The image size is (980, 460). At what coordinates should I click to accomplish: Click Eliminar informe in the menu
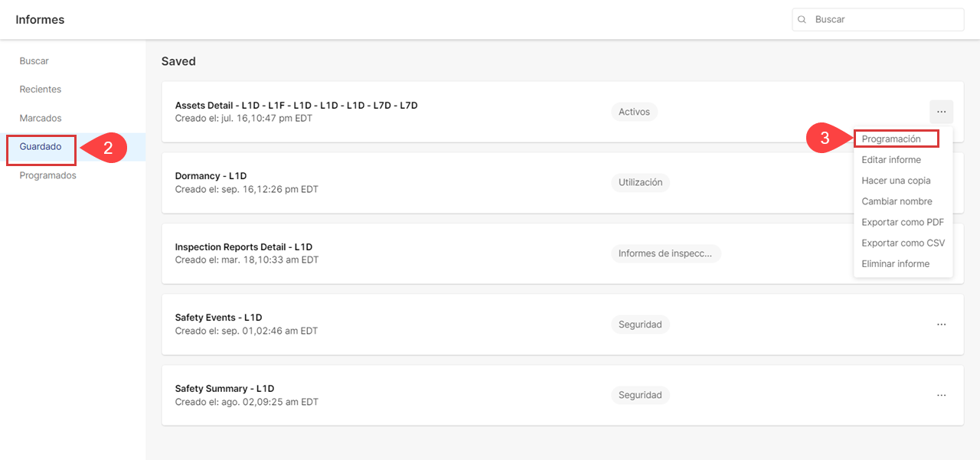(895, 263)
